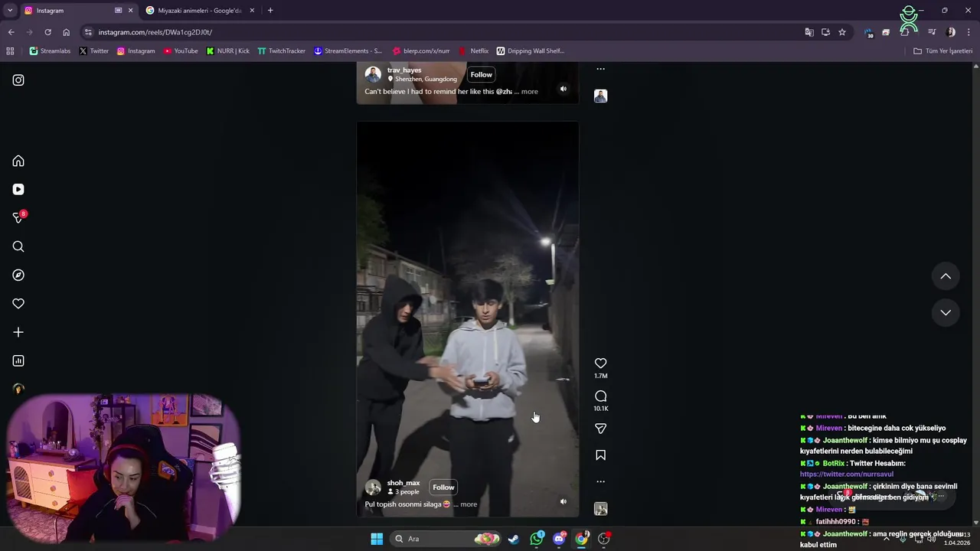
Task: Follow shoh_max
Action: (443, 487)
